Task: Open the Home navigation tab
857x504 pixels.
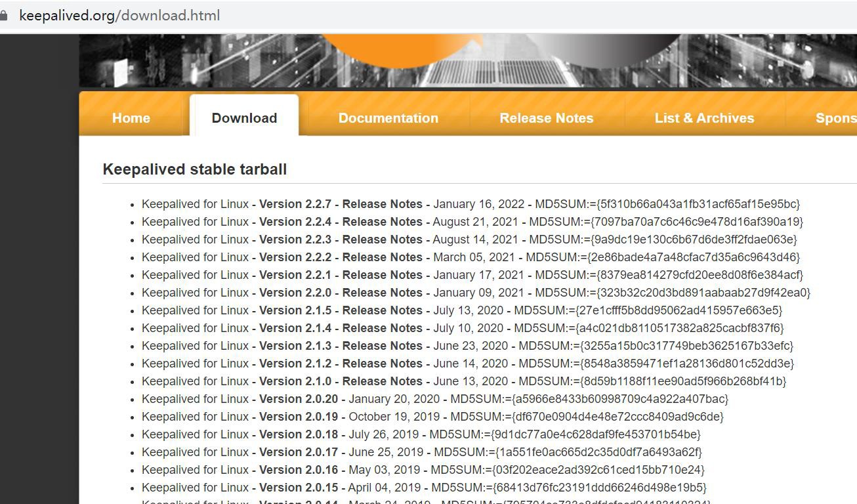Action: tap(131, 118)
